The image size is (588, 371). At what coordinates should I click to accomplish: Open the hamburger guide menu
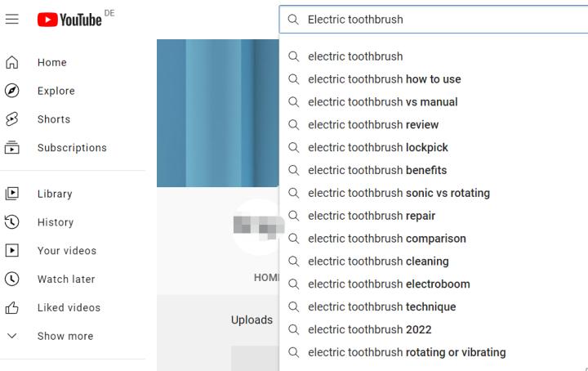pos(12,19)
